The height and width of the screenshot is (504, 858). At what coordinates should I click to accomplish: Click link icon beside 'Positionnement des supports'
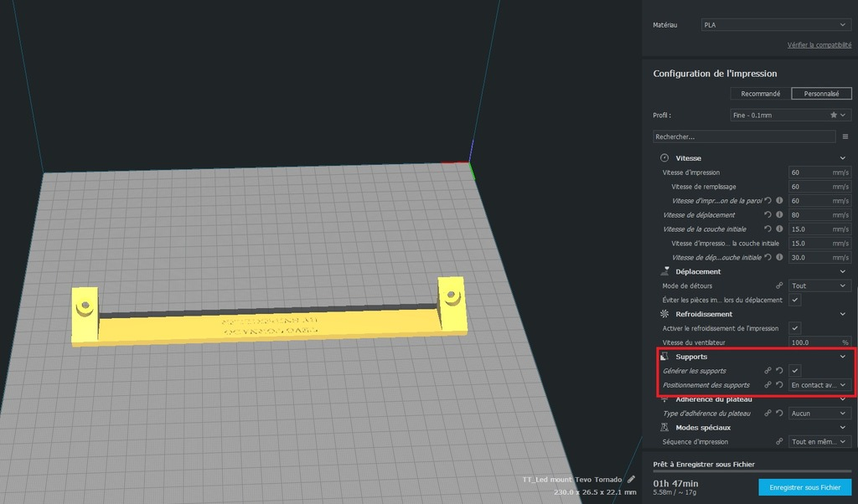(768, 385)
